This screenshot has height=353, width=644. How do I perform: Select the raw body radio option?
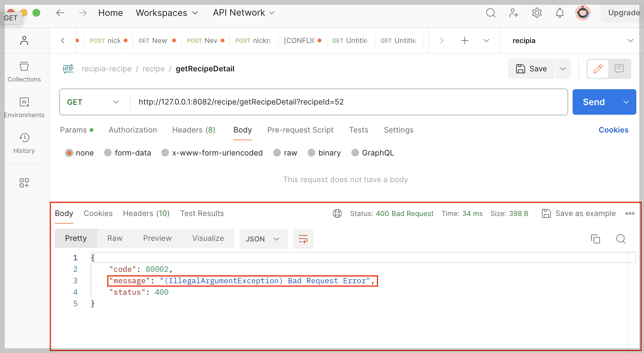point(277,153)
